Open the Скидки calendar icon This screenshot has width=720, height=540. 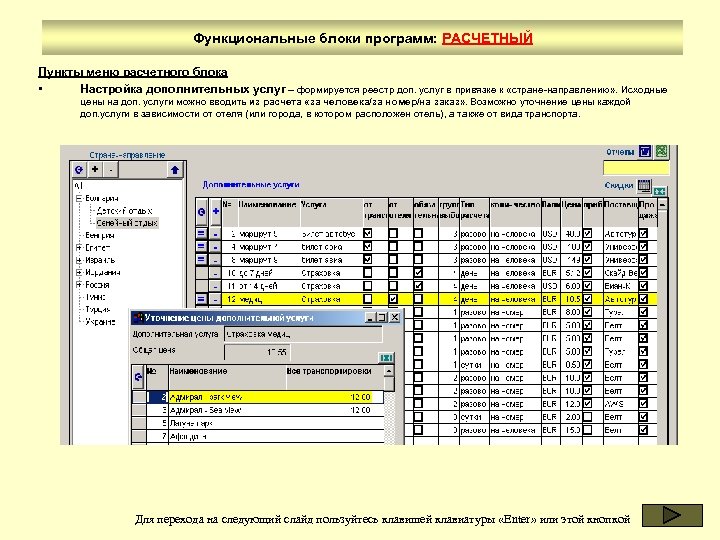pyautogui.click(x=644, y=186)
